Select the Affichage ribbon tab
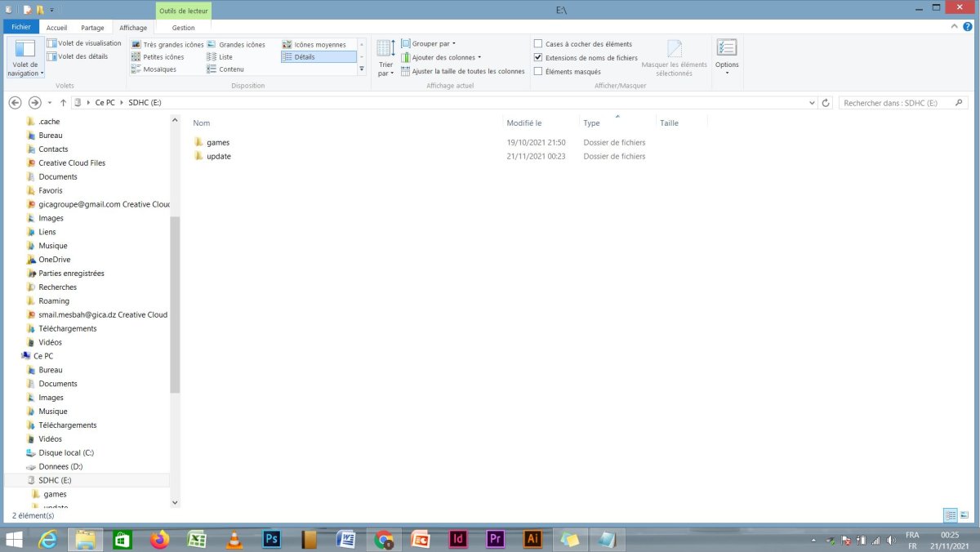 133,28
